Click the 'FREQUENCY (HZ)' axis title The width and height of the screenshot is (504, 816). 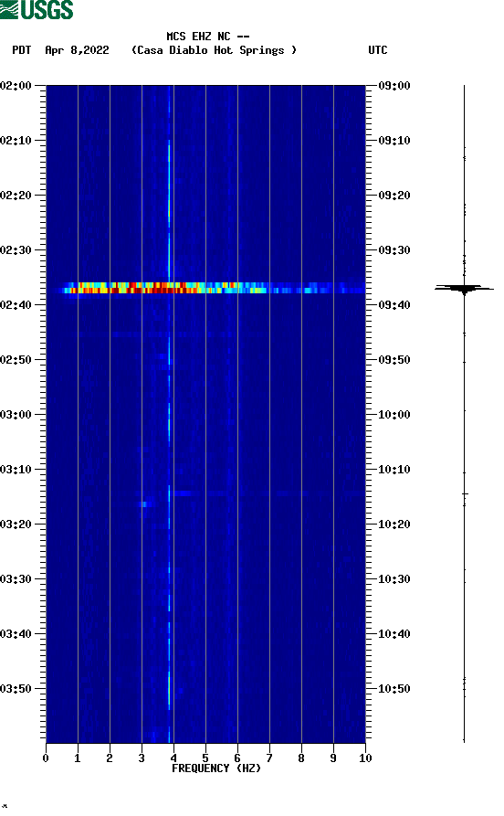tap(215, 768)
